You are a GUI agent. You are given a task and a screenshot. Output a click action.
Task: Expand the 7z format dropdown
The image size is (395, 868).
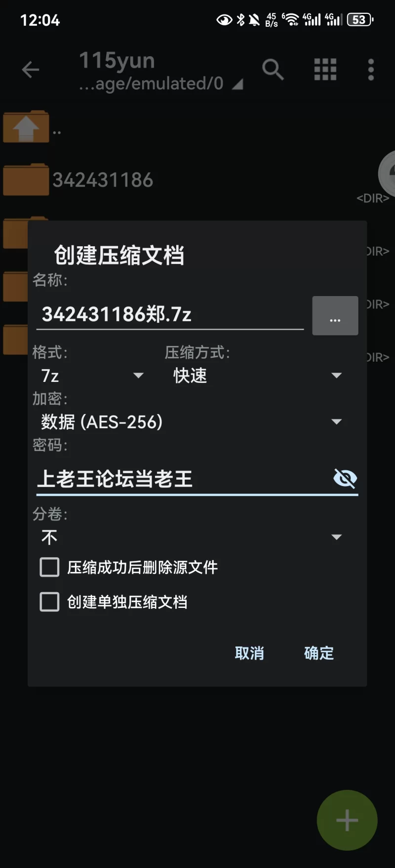(x=92, y=376)
